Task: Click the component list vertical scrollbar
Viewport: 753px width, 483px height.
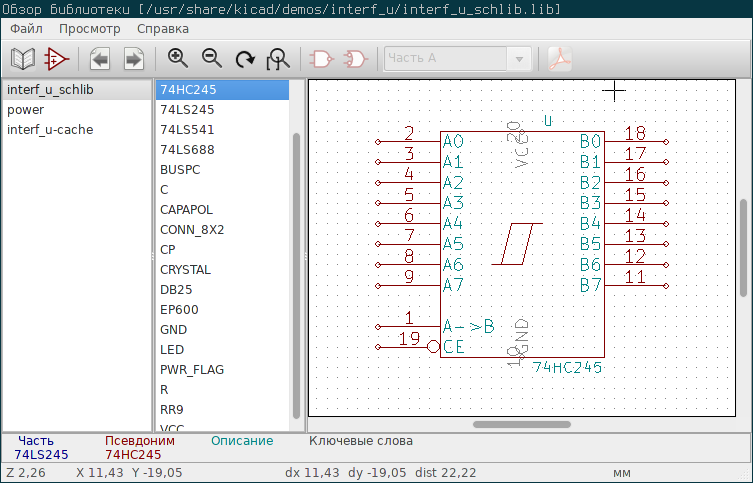Action: click(296, 276)
